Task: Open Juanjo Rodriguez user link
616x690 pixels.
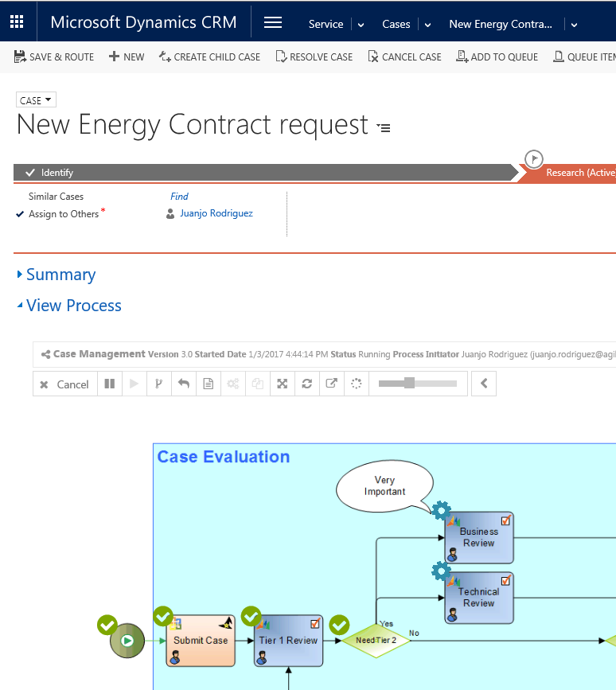Action: coord(216,213)
